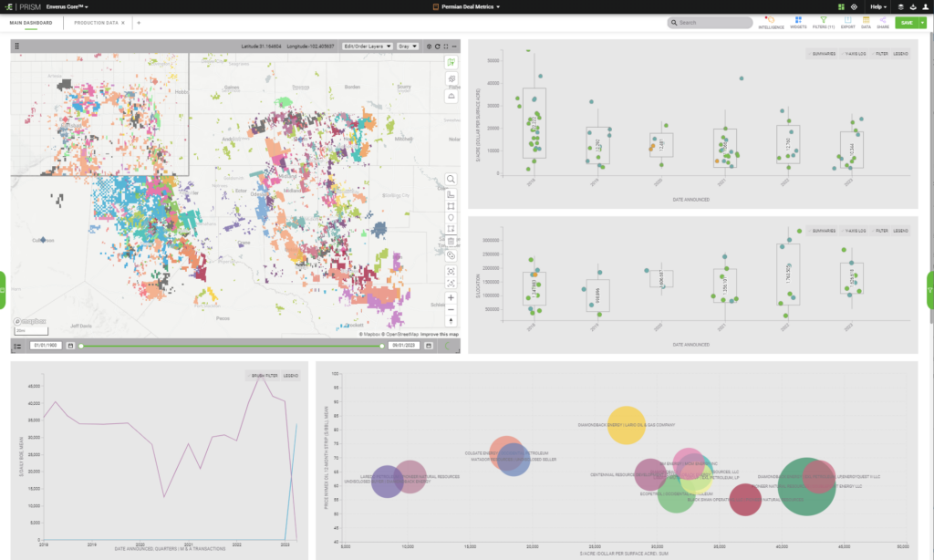Open the Help dropdown menu
Screen dimensions: 934x560
879,6
